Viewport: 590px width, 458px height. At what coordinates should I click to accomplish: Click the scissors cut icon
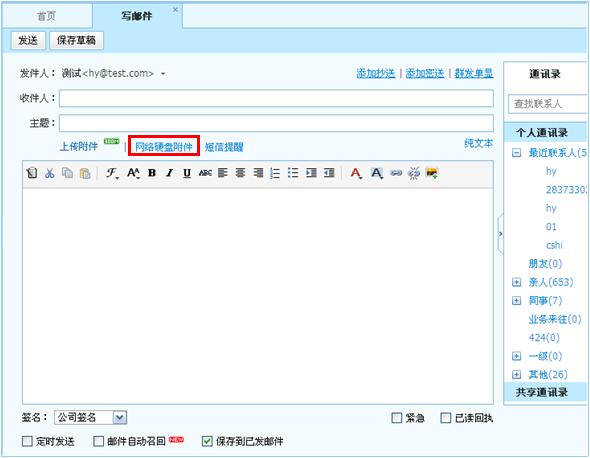pos(50,173)
